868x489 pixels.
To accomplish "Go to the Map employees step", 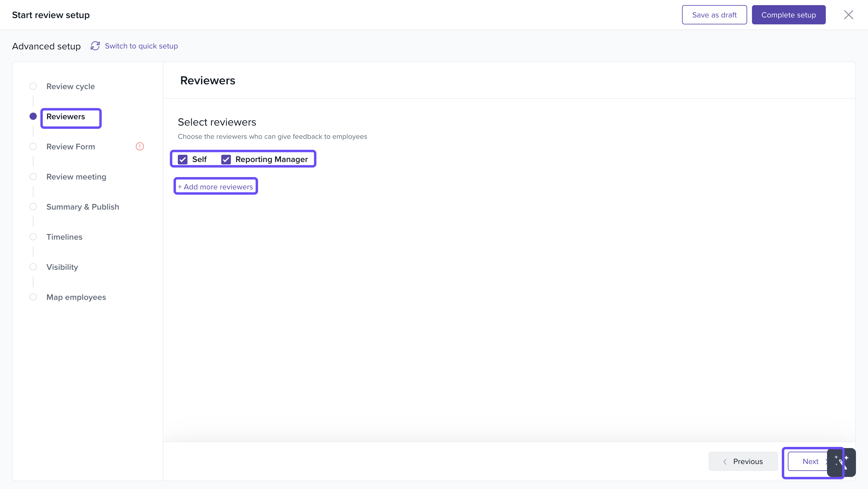I will pyautogui.click(x=76, y=297).
